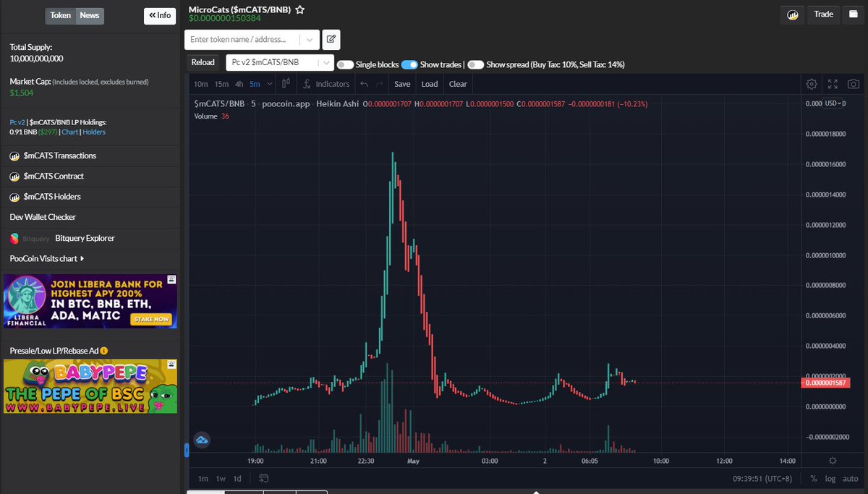Click the $1,504 market cap value
Screen dimensions: 868x494
coord(22,93)
